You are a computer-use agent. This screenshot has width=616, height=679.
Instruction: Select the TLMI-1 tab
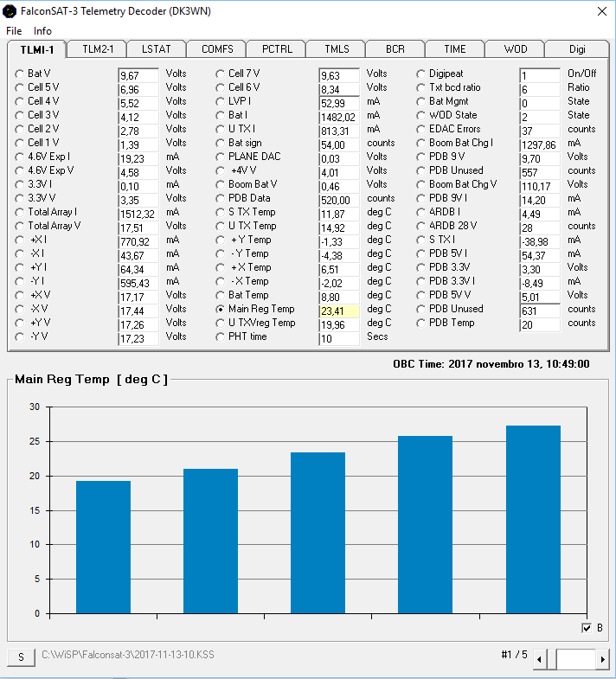[x=37, y=49]
